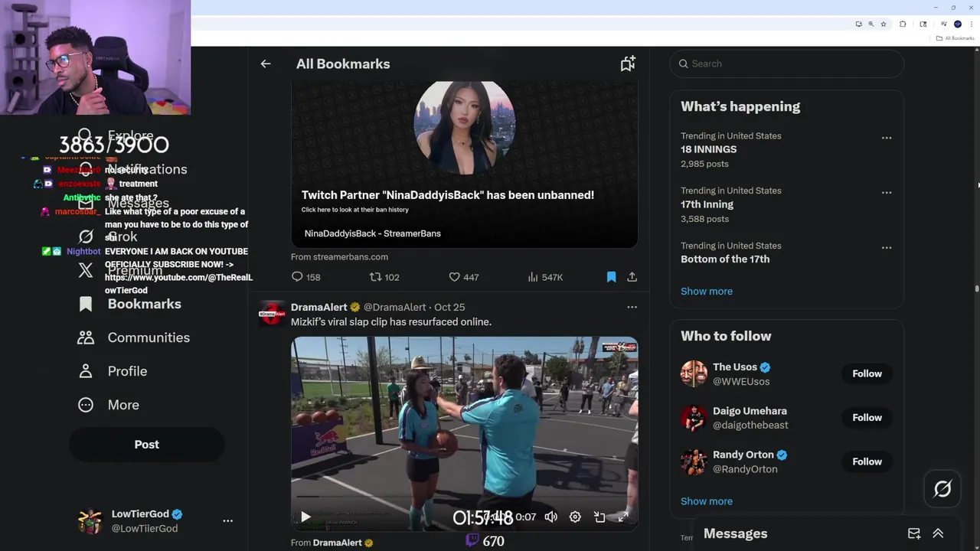Click the Oct 25 post timestamp
Viewport: 980px width, 551px height.
pos(449,307)
